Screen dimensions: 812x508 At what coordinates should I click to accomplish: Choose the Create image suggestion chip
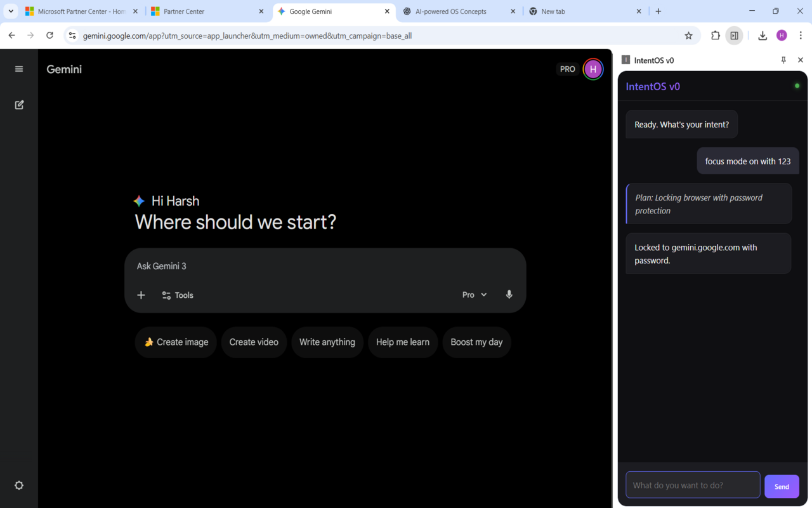[x=176, y=342]
